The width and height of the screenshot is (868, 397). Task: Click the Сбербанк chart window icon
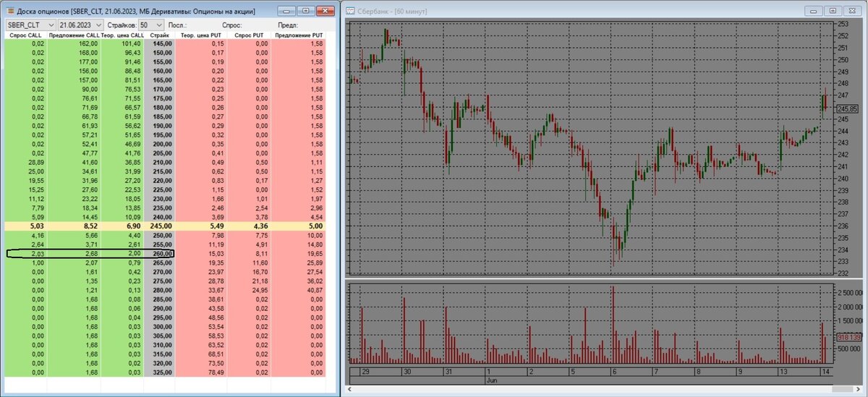click(x=351, y=11)
